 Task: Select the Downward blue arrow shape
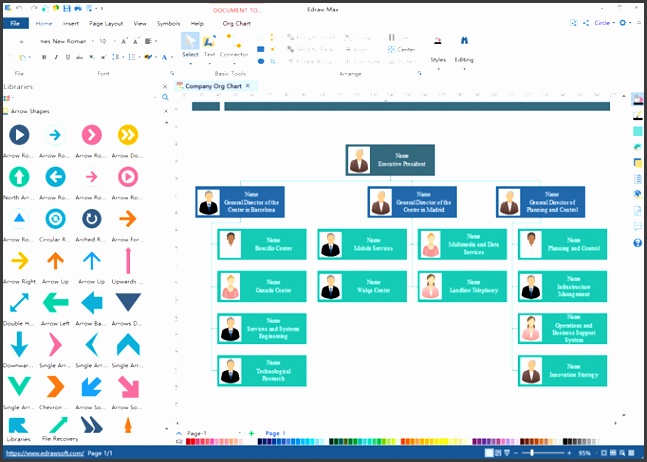point(19,345)
